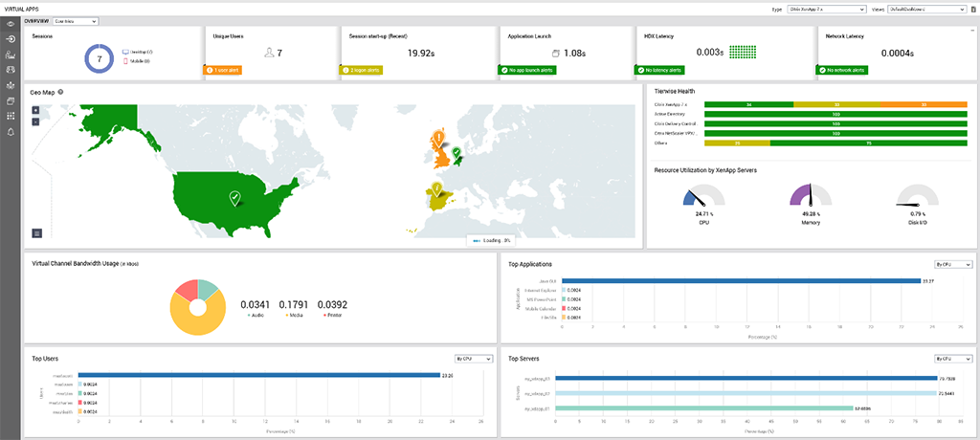Click the 1 user alert badge
Image resolution: width=980 pixels, height=440 pixels.
pos(222,71)
